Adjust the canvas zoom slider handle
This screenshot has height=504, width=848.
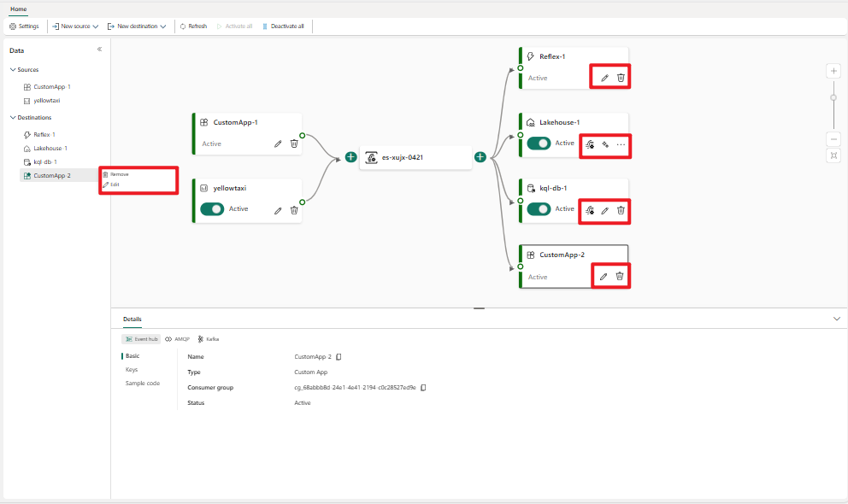click(833, 97)
